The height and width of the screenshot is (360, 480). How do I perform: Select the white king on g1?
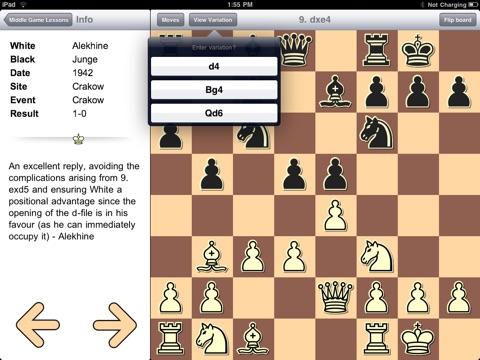[418, 338]
